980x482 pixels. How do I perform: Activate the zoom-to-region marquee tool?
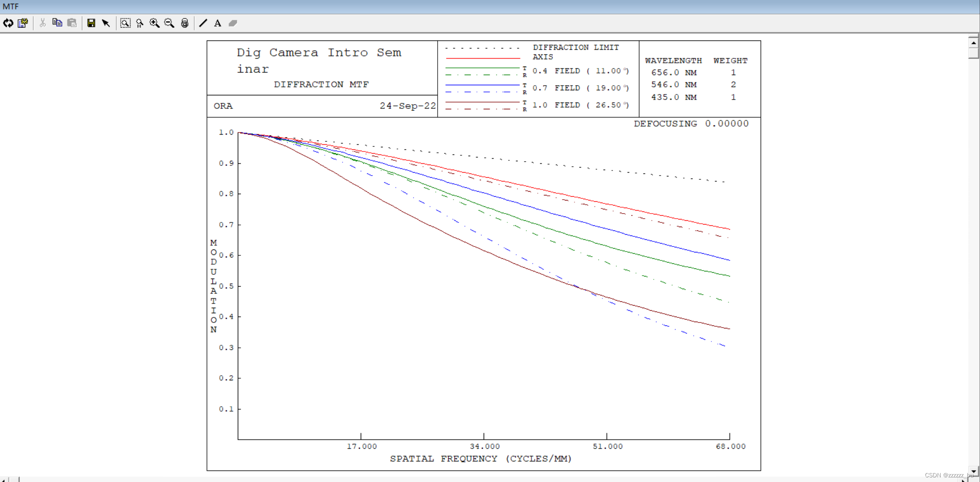(x=125, y=23)
